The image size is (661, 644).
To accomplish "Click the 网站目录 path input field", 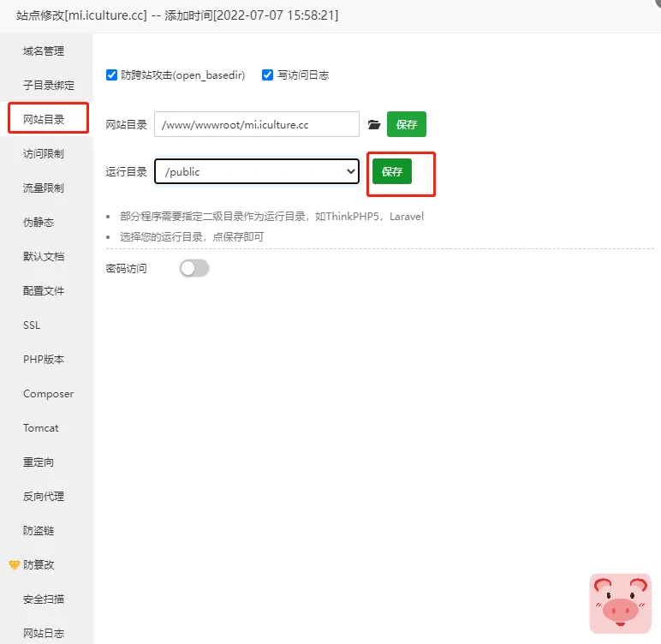I will [x=257, y=124].
